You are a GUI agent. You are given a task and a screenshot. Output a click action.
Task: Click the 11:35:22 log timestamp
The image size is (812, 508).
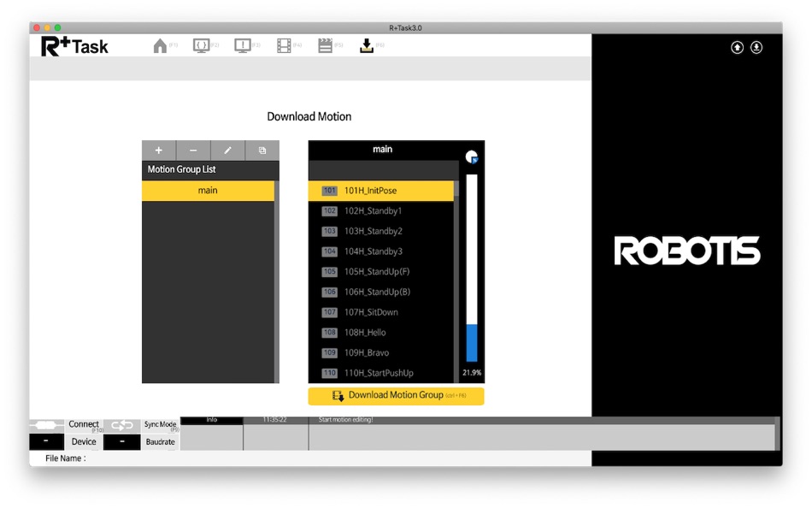275,421
